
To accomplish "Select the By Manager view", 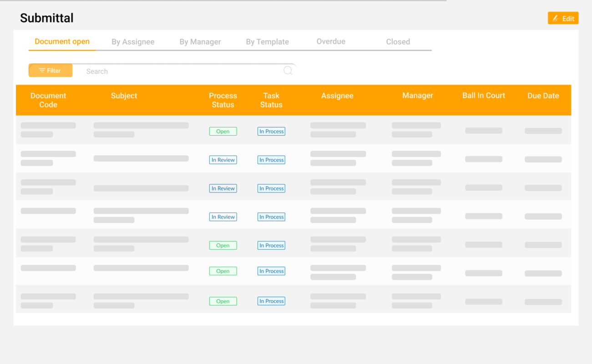I will (x=200, y=41).
